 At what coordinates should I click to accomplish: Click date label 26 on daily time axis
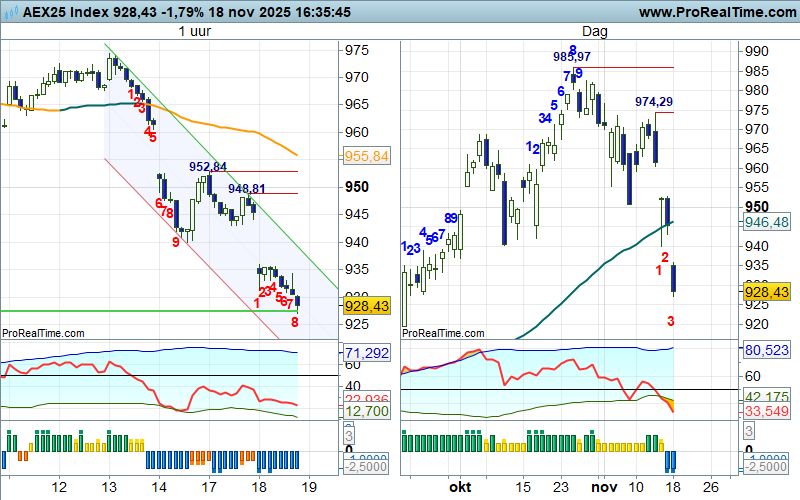(711, 487)
